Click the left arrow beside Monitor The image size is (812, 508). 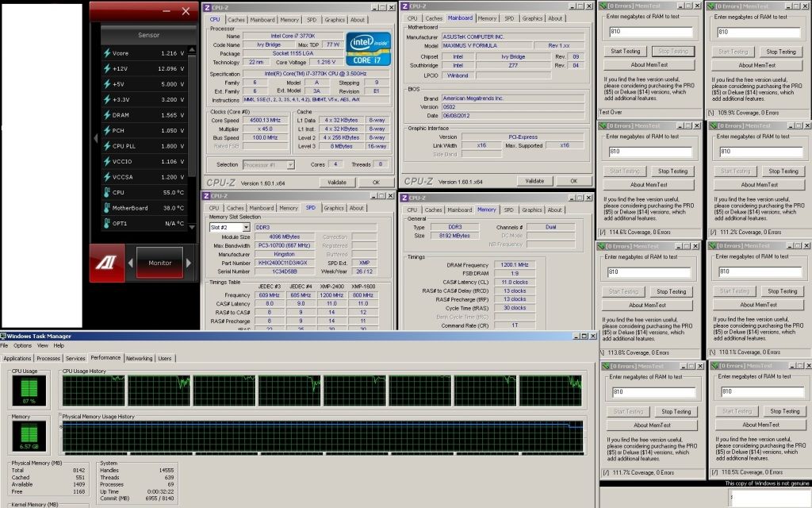coord(132,263)
